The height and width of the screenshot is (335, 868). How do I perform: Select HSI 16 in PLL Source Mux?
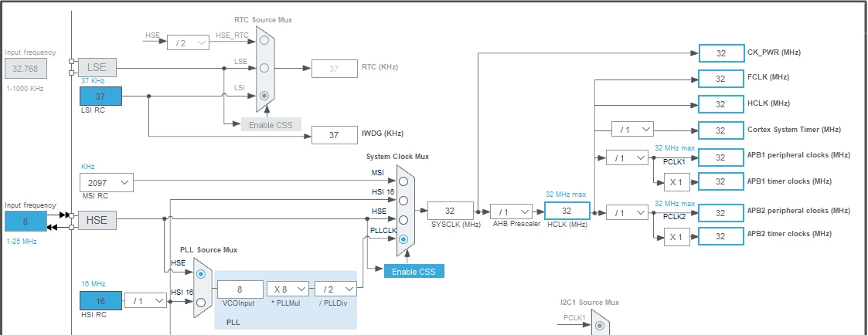click(x=201, y=302)
